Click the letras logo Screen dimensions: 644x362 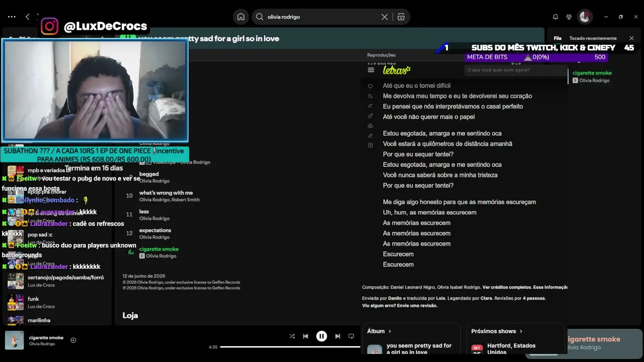tap(396, 70)
